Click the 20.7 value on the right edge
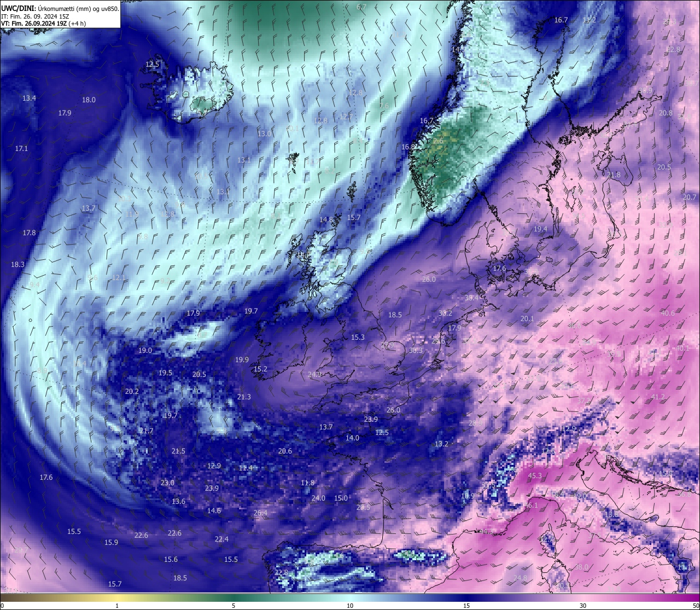Viewport: 700px width, 610px height. [690, 197]
